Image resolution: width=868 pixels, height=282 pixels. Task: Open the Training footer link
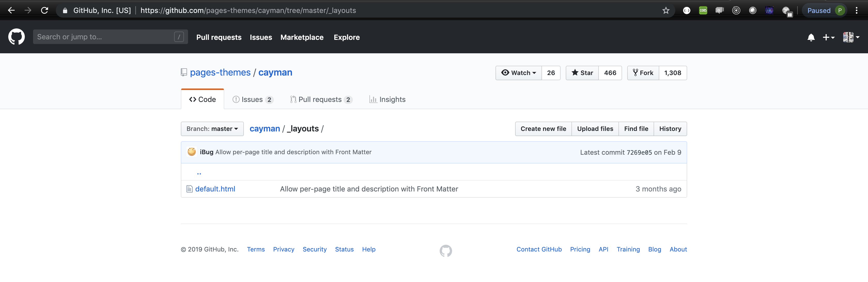coord(628,249)
